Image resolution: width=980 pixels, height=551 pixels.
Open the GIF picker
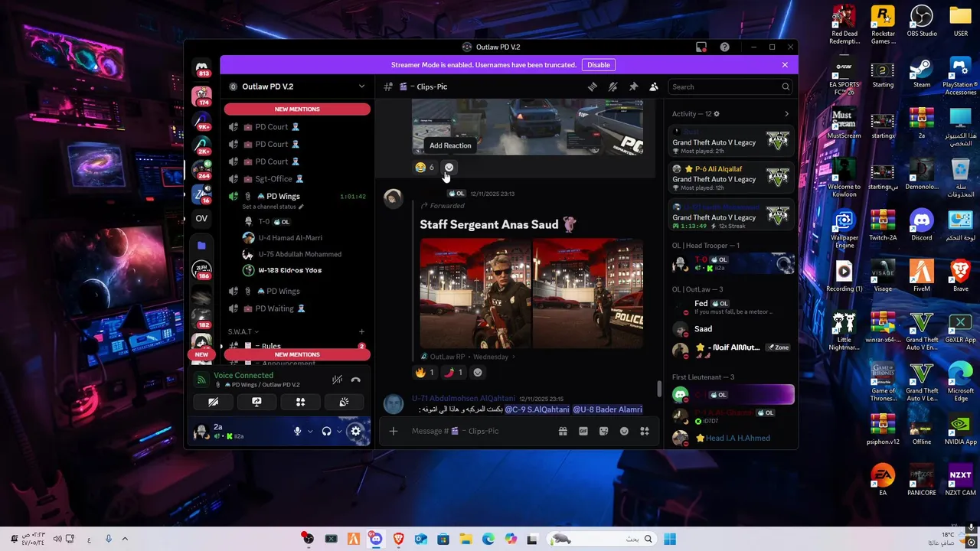[583, 431]
